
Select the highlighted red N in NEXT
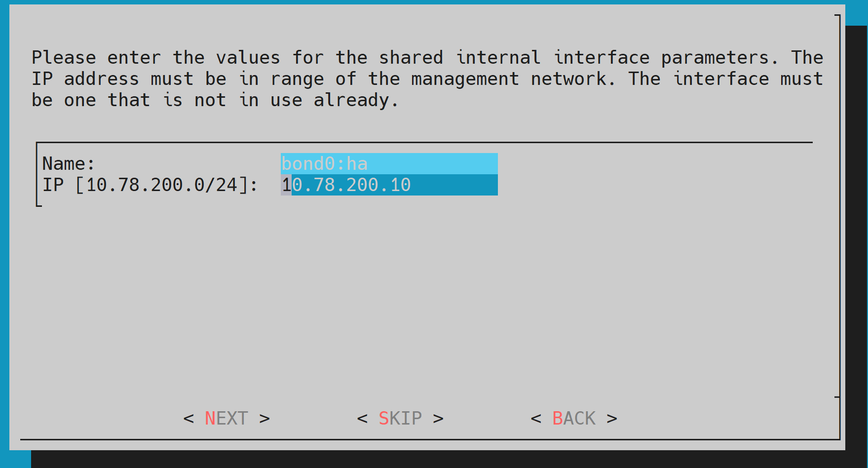[211, 418]
